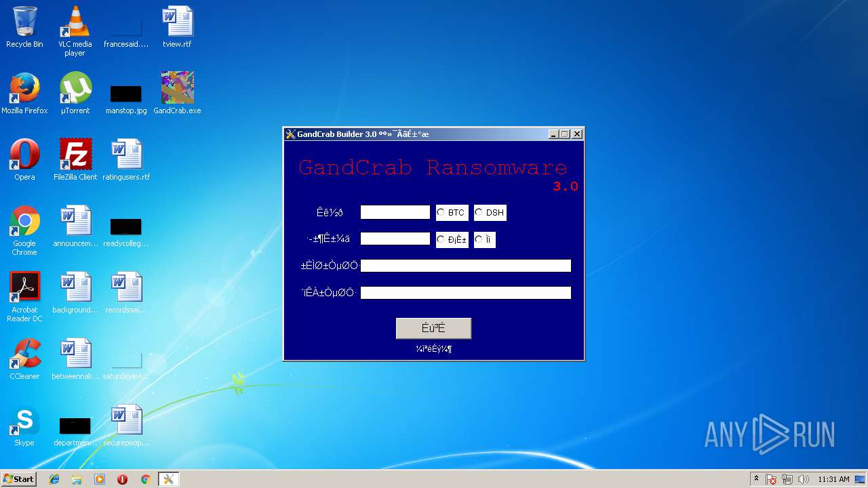The height and width of the screenshot is (488, 868).
Task: Focus the ±ÈÌØ±ÒµØÖ· long input field
Action: 466,266
